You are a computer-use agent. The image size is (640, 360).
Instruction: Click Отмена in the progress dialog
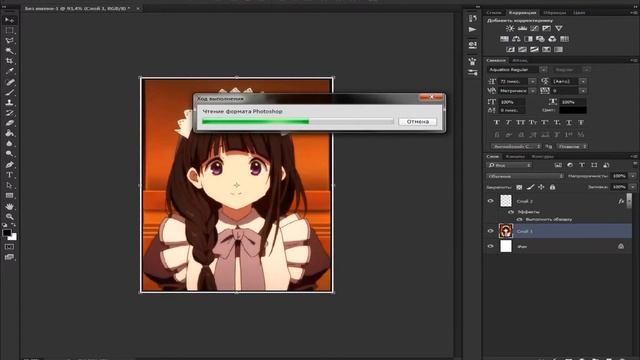point(418,122)
